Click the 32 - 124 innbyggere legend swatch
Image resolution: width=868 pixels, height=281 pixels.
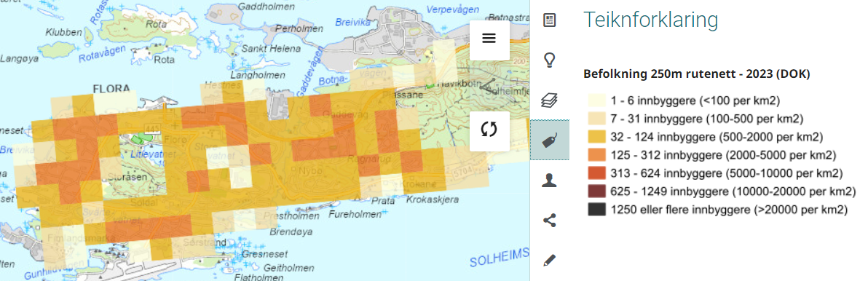pos(597,137)
